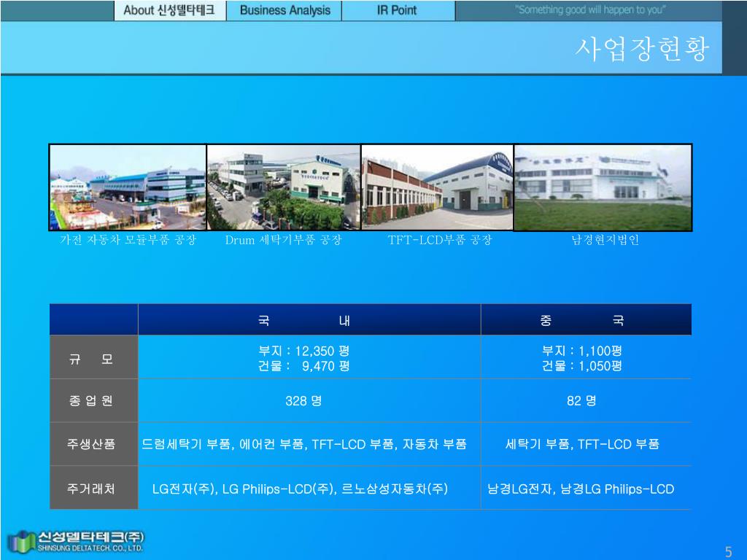Click the SHINSUNG DELTA TECH CO., LTD. text

coord(90,548)
